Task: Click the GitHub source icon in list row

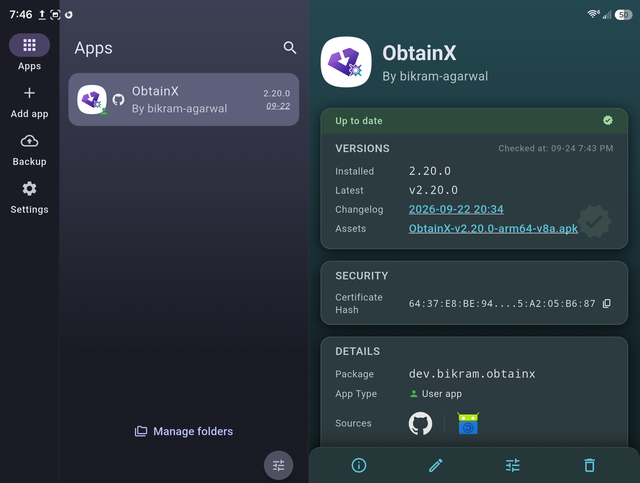Action: (118, 100)
